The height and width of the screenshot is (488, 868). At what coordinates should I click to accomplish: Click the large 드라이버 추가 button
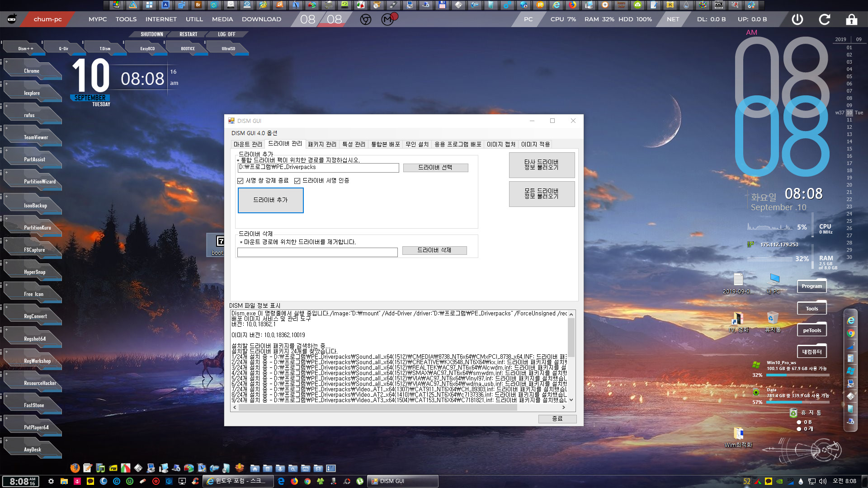tap(270, 200)
